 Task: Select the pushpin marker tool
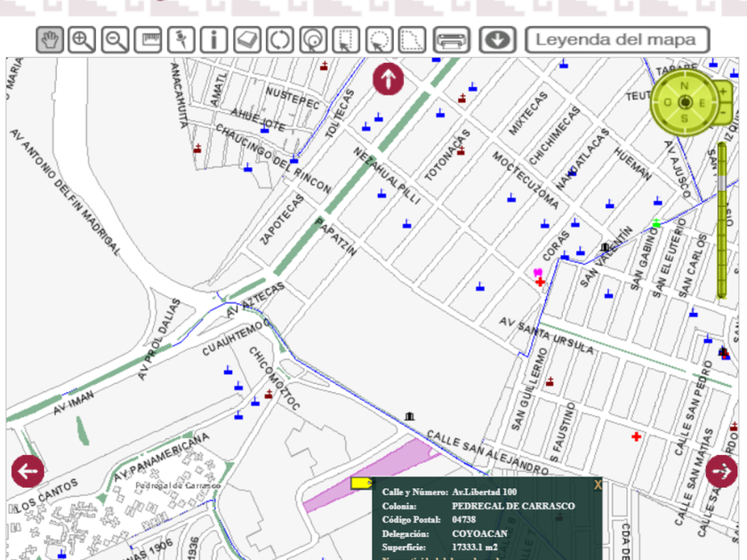coord(181,40)
